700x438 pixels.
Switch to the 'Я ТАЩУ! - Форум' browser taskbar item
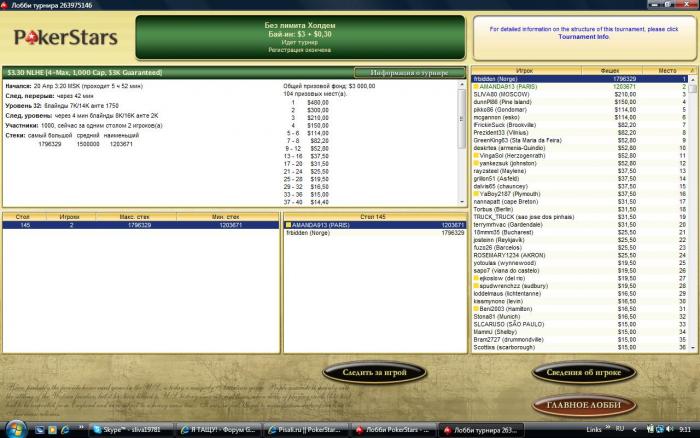pyautogui.click(x=218, y=430)
